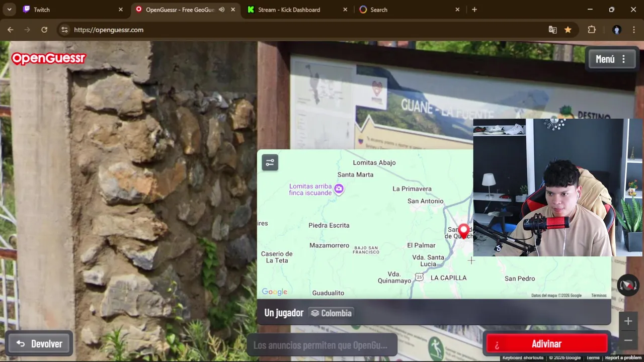Click the Piedra Escrita map label
The height and width of the screenshot is (362, 644).
pos(329,225)
